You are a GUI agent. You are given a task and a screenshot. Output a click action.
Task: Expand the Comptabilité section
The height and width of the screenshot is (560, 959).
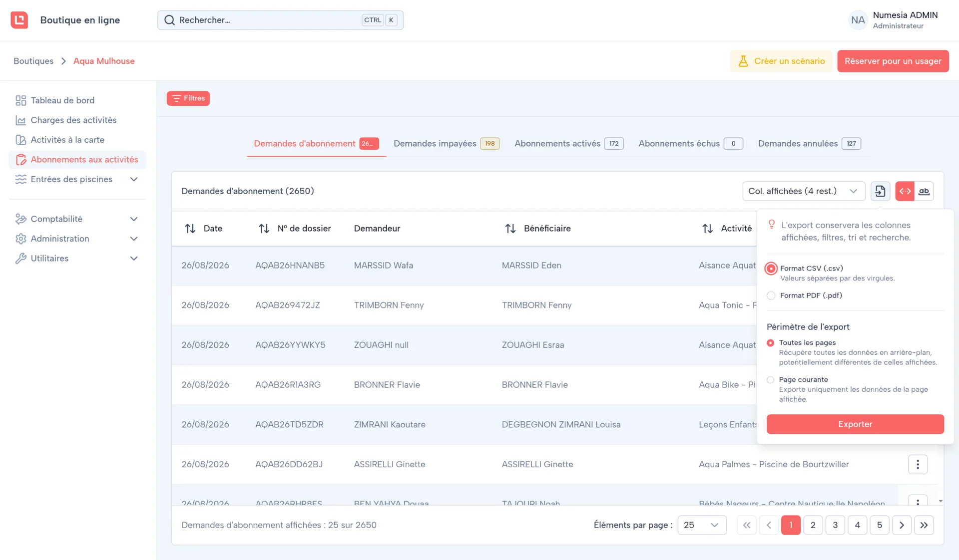point(133,219)
